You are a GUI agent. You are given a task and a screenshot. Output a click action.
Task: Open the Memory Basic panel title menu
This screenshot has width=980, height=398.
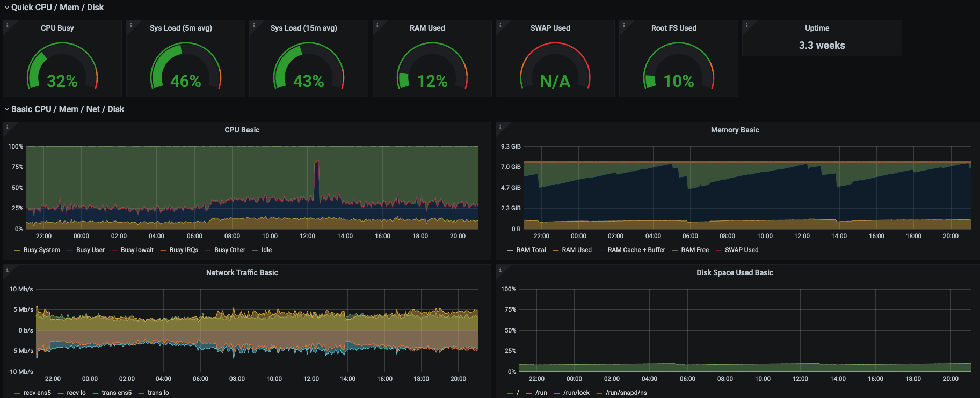click(x=735, y=130)
